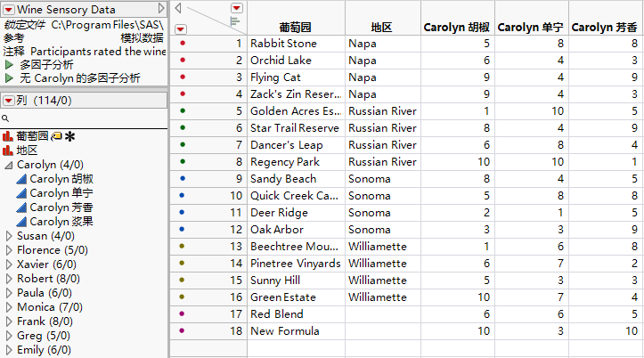Expand the Emily (6/0) group
Viewport: 644px width, 358px height.
[x=9, y=350]
